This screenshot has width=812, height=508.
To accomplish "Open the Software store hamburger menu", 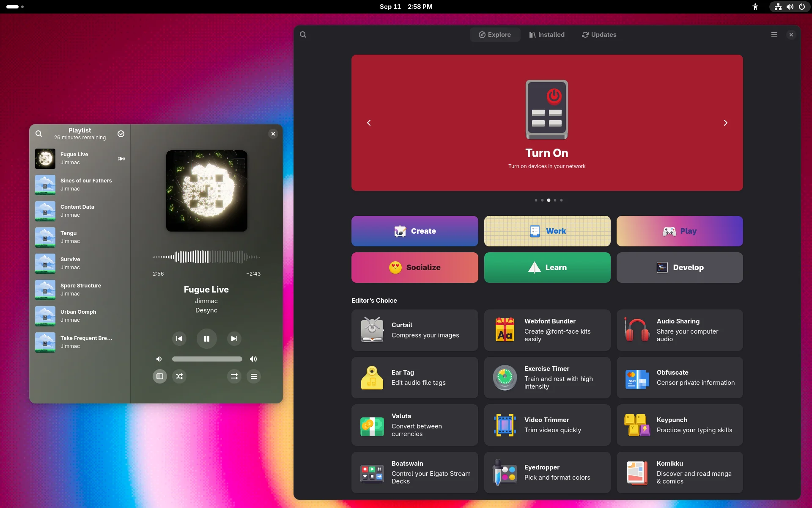I will [x=774, y=34].
